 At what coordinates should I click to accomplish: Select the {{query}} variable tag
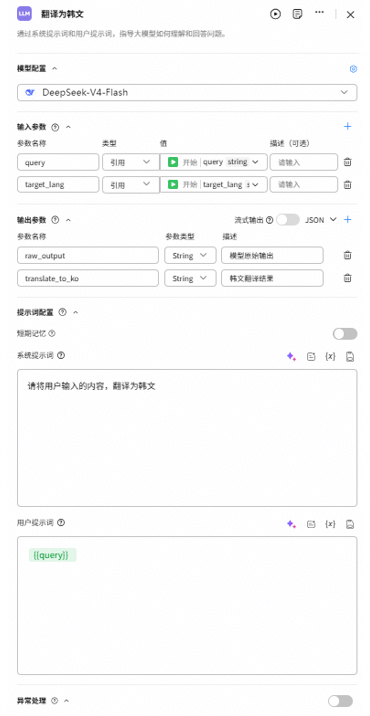(52, 555)
